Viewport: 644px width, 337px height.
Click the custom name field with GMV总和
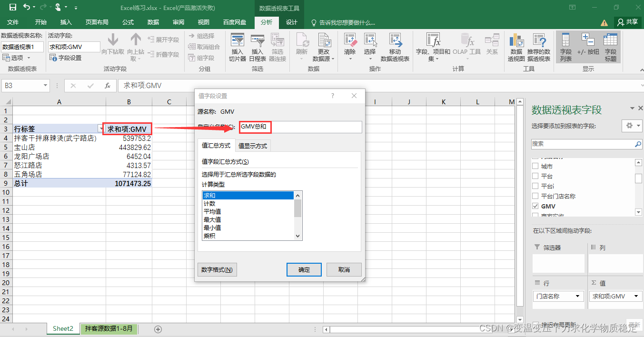click(300, 127)
